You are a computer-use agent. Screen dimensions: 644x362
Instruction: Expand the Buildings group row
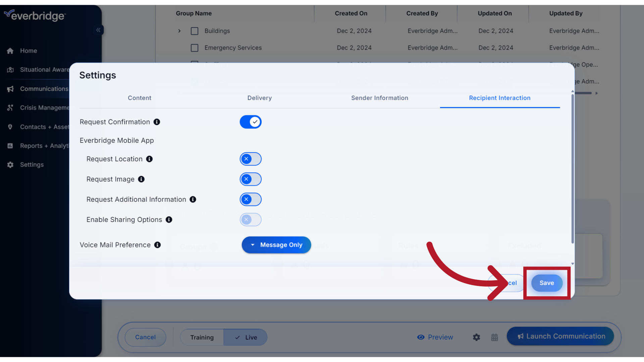point(179,31)
